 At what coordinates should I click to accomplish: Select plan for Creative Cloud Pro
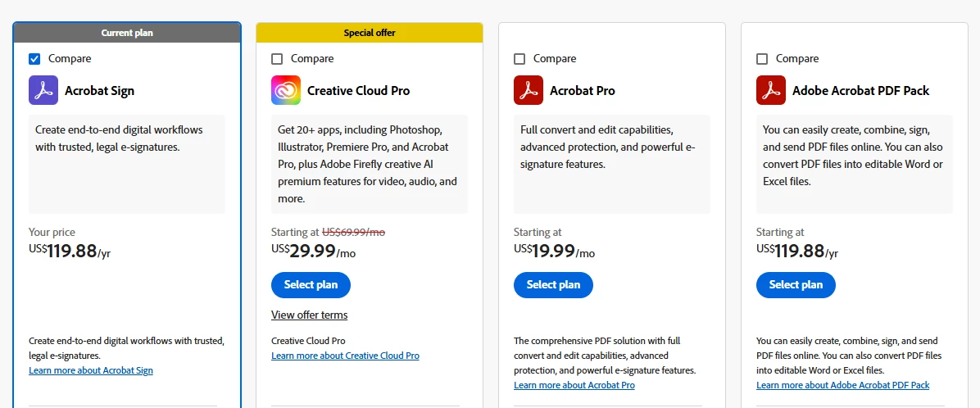[311, 285]
